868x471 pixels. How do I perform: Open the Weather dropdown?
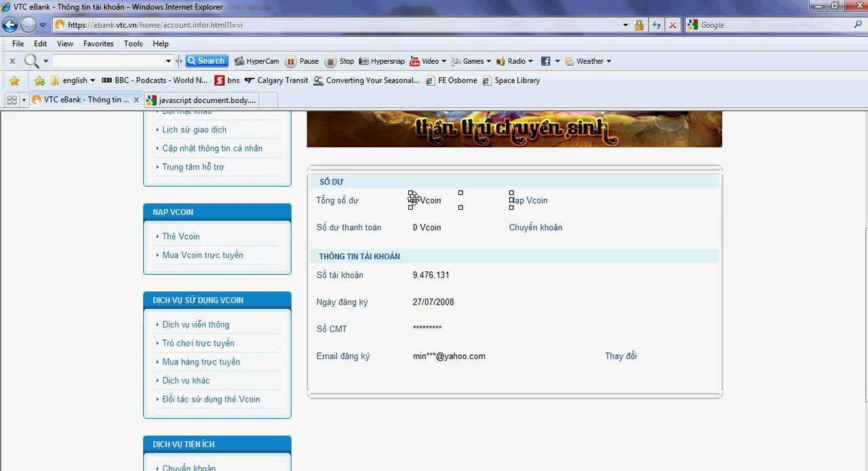[x=588, y=61]
